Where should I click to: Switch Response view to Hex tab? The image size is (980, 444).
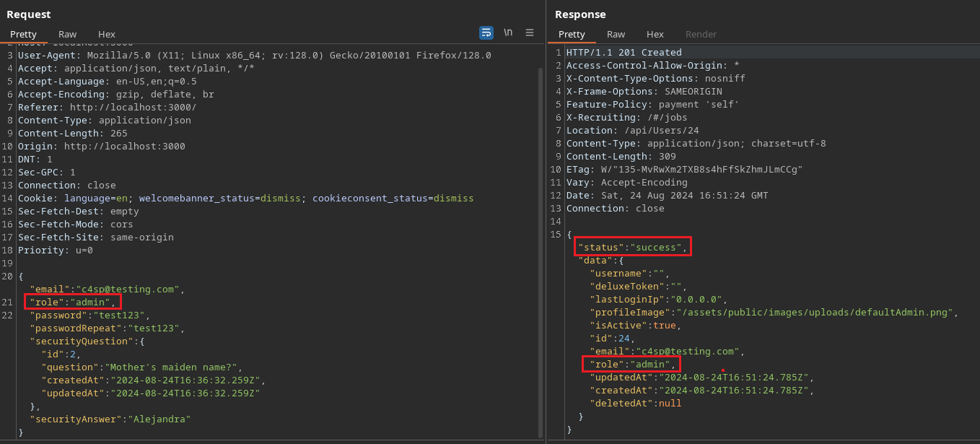(x=655, y=34)
